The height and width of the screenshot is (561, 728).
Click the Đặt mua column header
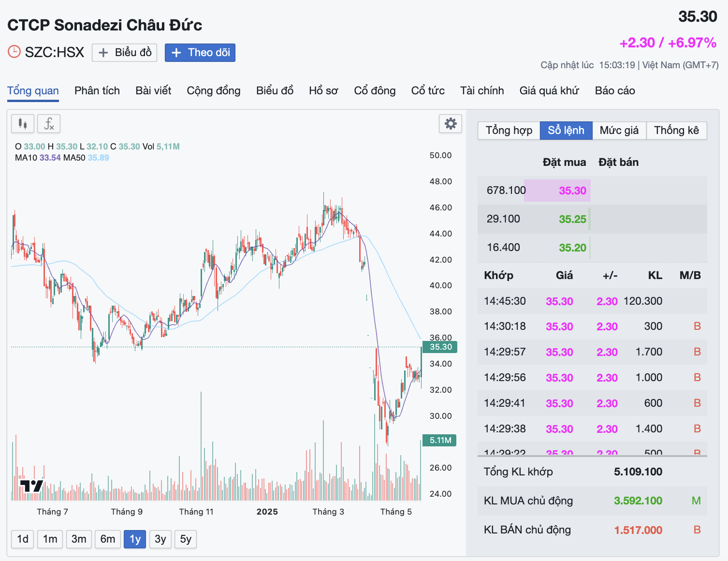click(564, 162)
